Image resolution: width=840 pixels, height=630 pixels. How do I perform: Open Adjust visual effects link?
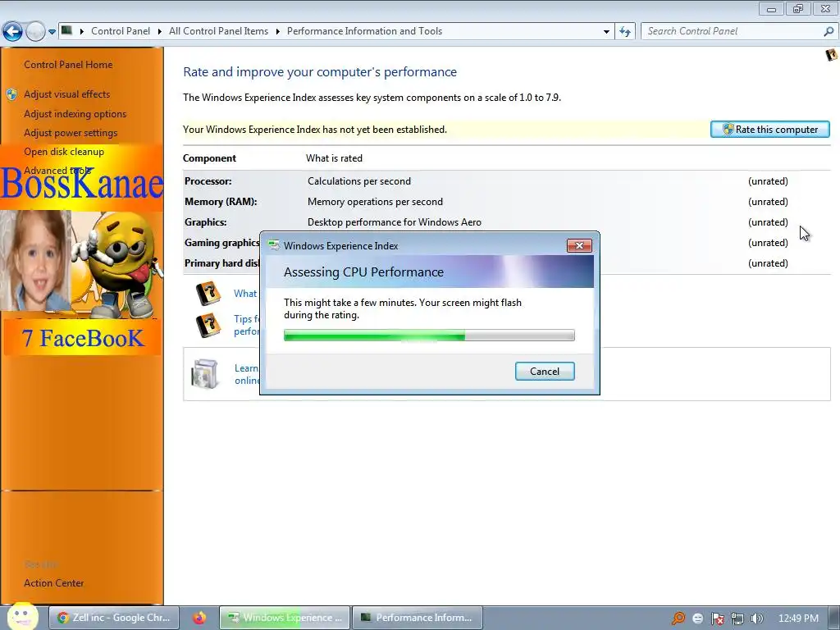tap(67, 94)
